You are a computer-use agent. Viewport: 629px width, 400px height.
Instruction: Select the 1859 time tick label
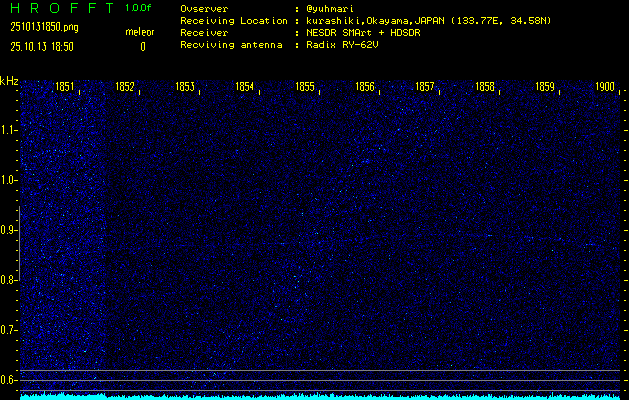[x=545, y=87]
